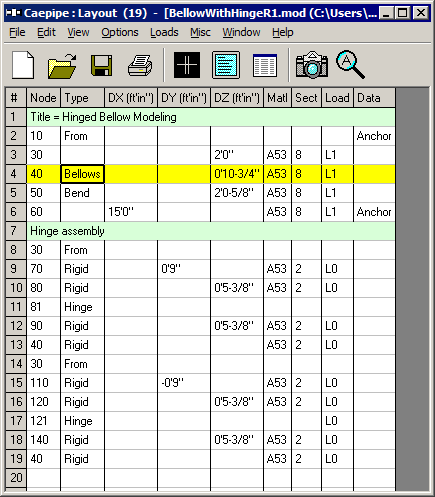Viewport: 435px width, 497px height.
Task: Click the Type column header
Action: coord(82,98)
